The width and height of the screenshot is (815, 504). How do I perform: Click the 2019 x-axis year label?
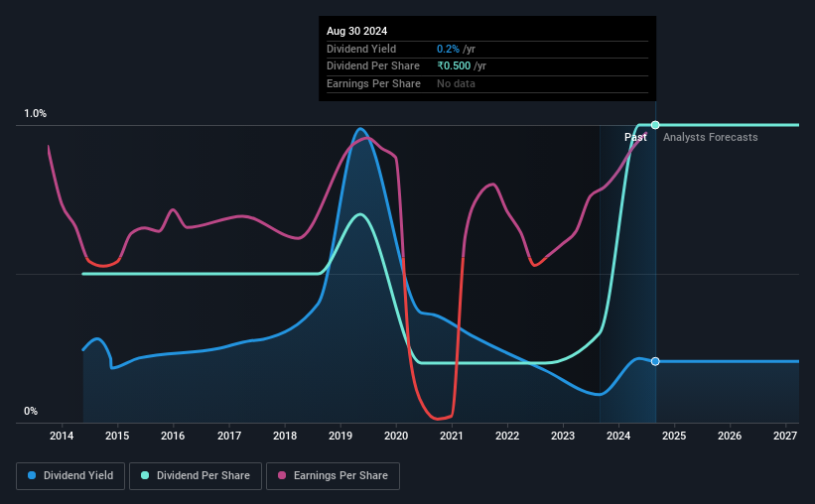340,436
